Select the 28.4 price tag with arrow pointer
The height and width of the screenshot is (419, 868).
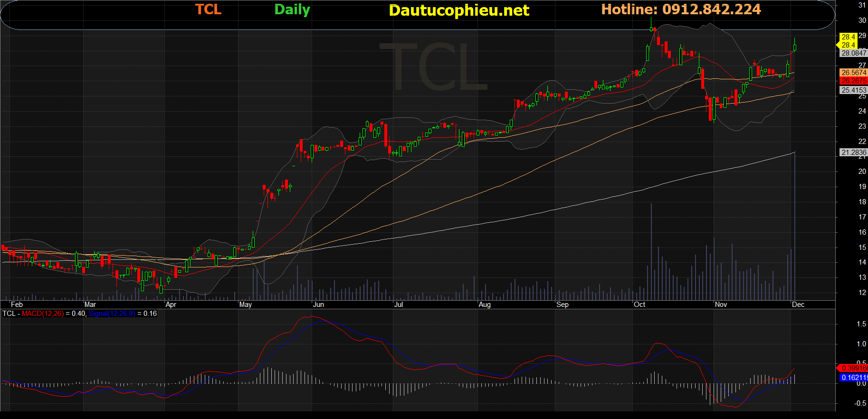point(847,45)
